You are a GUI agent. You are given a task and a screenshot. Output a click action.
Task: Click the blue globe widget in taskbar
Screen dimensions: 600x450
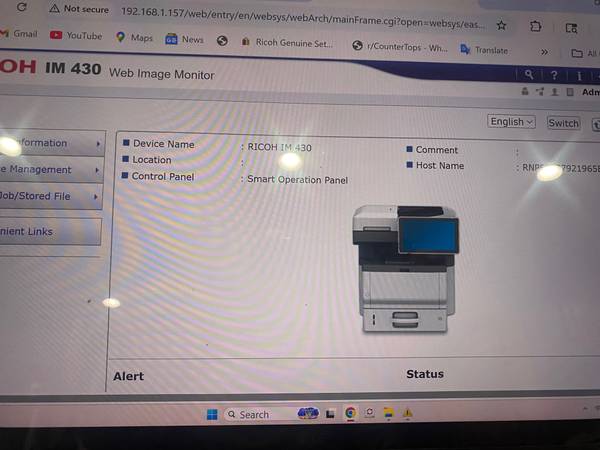[x=308, y=413]
